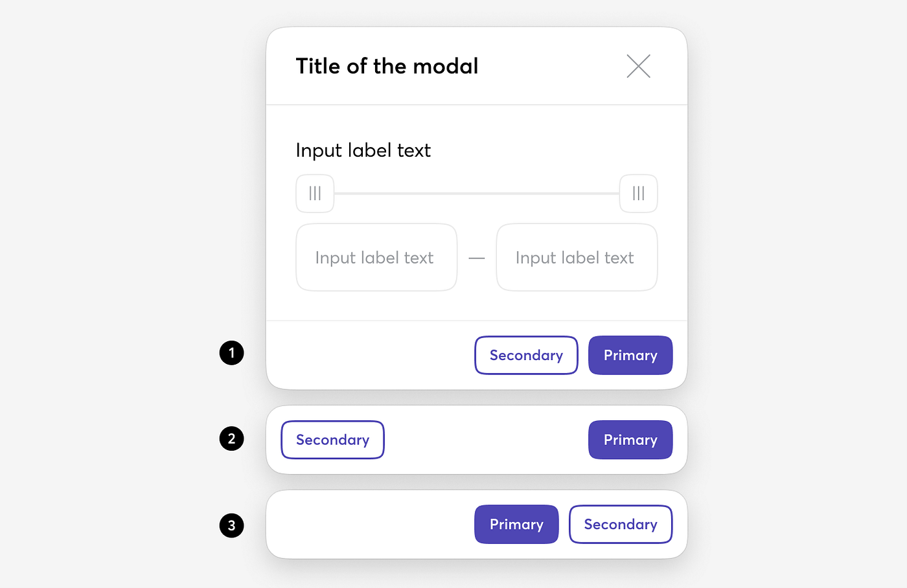The width and height of the screenshot is (907, 588).
Task: Focus the right Input label text field
Action: pyautogui.click(x=577, y=258)
